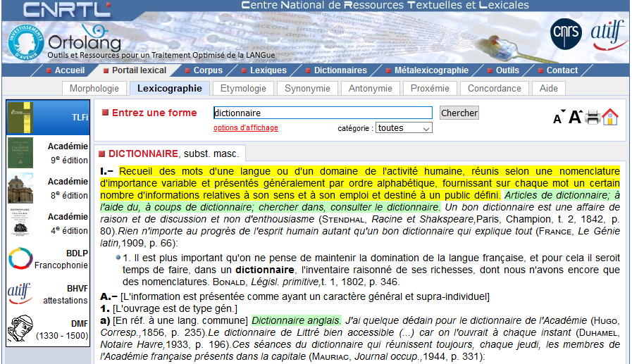
Task: Click the atilf logo in header
Action: [607, 35]
